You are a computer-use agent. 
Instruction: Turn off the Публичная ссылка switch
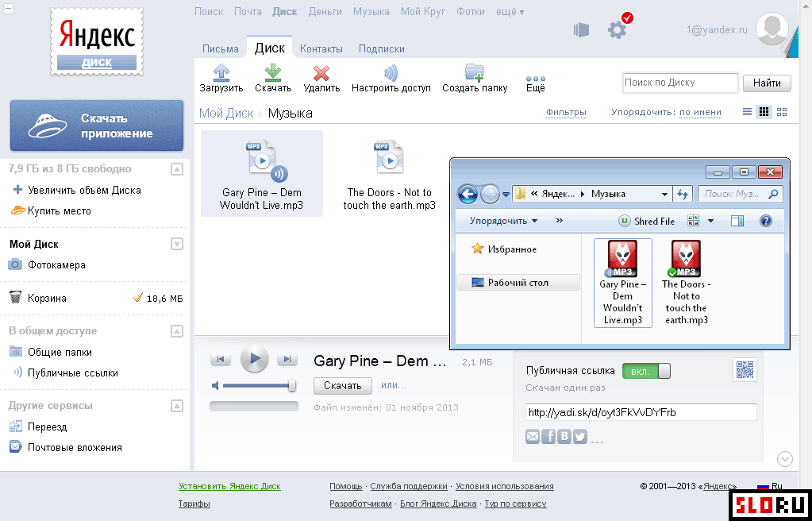pos(646,371)
